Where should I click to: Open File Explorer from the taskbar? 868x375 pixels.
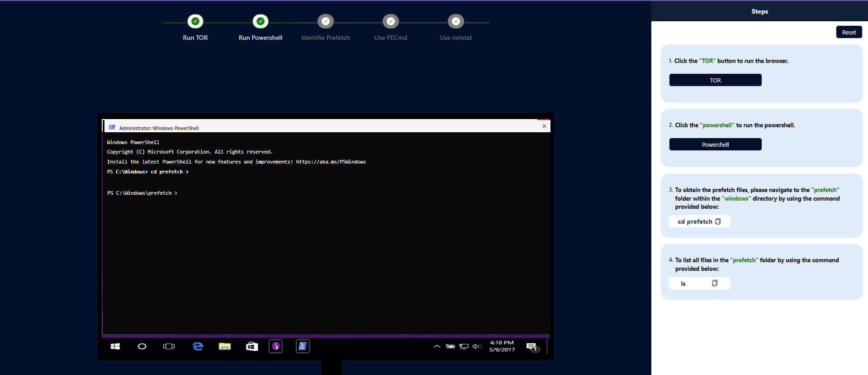225,346
